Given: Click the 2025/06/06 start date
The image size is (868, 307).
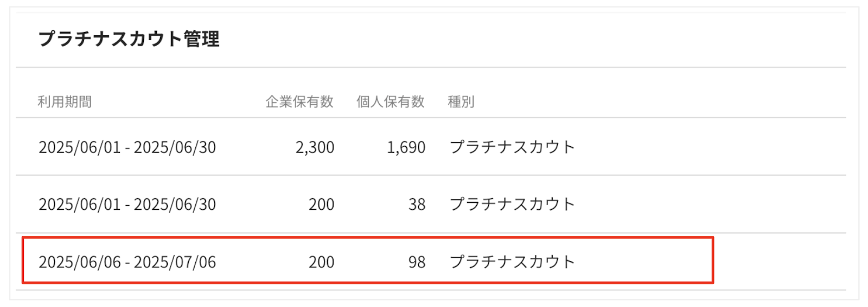Looking at the screenshot, I should [79, 262].
